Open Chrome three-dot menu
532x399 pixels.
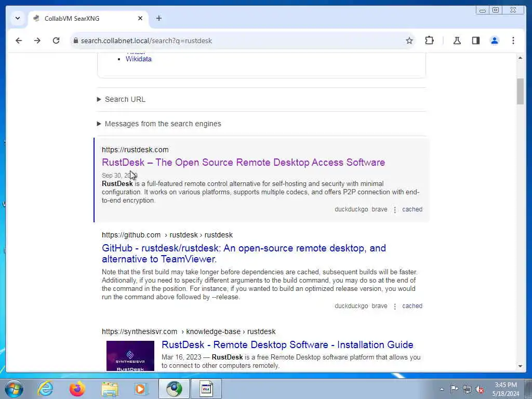[513, 41]
